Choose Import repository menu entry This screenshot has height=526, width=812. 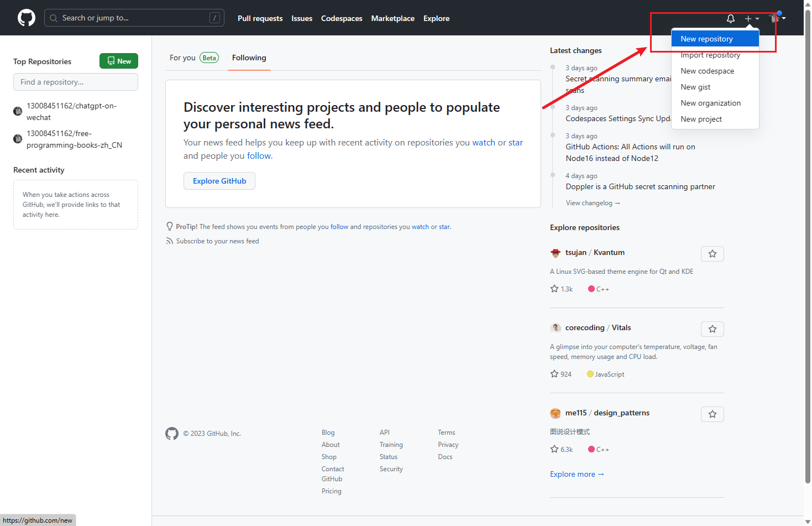[x=715, y=55]
